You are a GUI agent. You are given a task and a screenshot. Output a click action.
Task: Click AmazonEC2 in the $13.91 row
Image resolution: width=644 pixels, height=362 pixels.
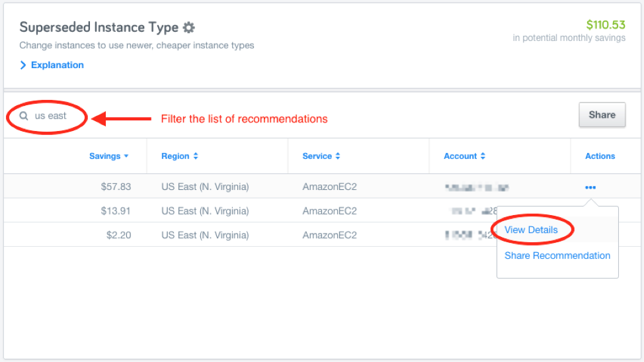click(330, 211)
